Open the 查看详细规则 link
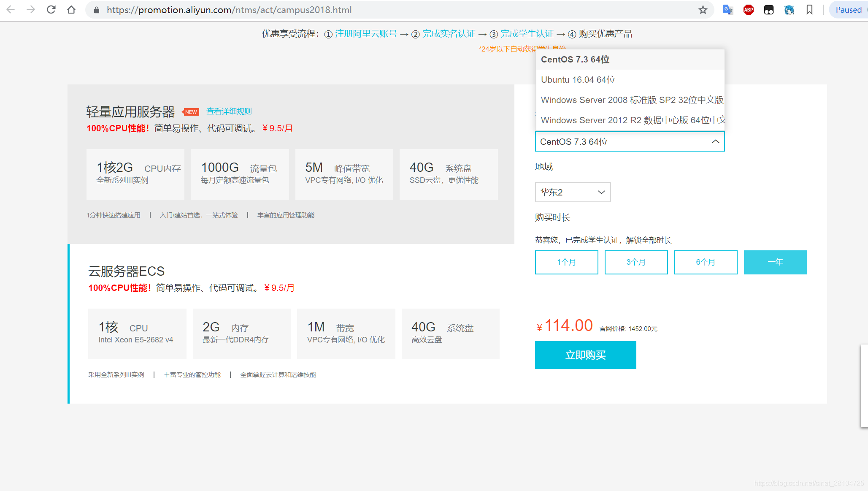 [x=229, y=111]
